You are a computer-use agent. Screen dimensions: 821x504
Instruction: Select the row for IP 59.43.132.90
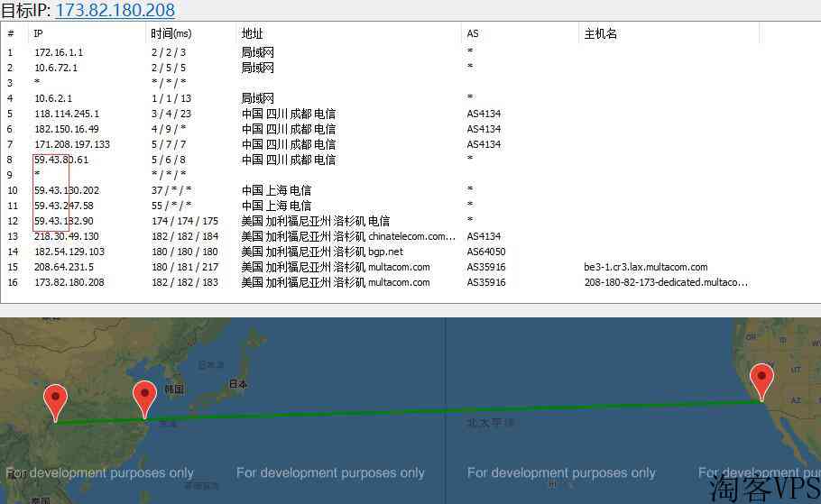pos(64,221)
